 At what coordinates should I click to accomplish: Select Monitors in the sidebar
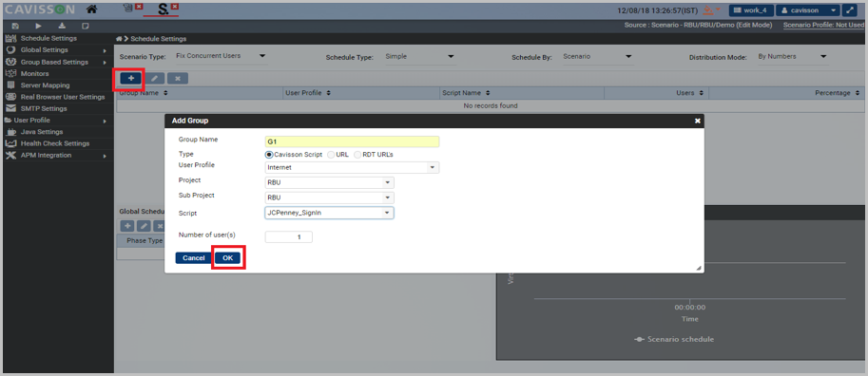[x=35, y=73]
